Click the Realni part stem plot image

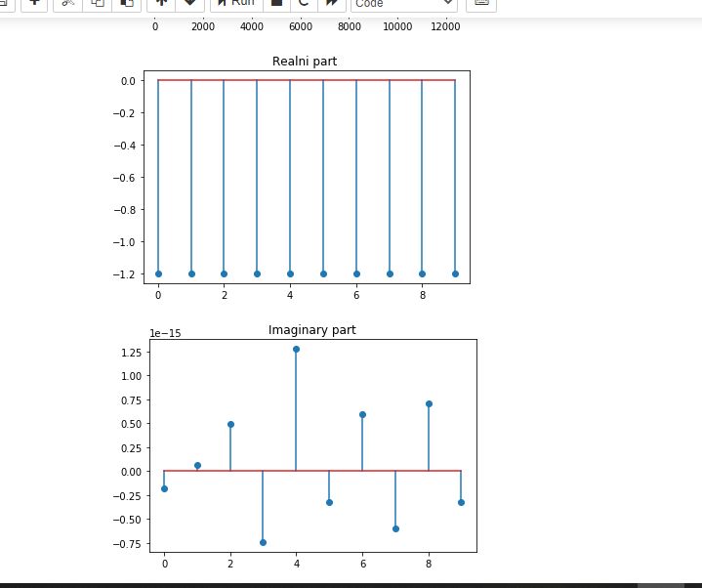[x=307, y=177]
